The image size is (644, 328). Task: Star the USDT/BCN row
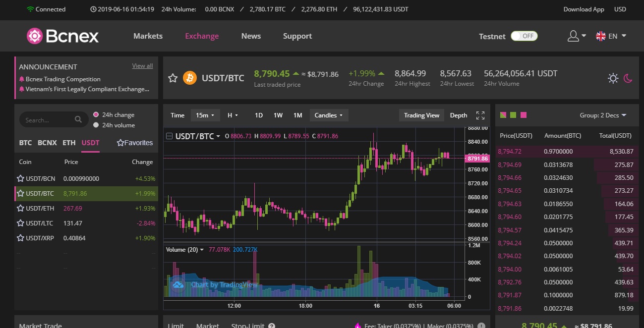pyautogui.click(x=20, y=178)
